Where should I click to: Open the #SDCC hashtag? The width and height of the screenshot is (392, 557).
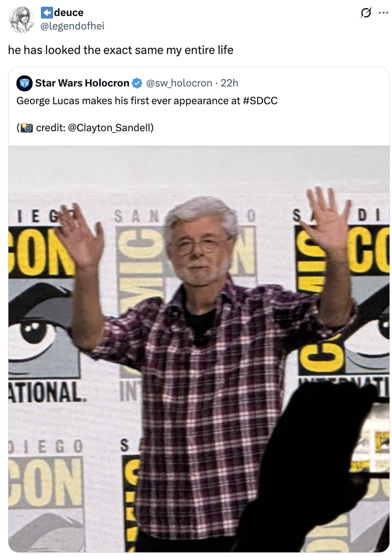260,101
